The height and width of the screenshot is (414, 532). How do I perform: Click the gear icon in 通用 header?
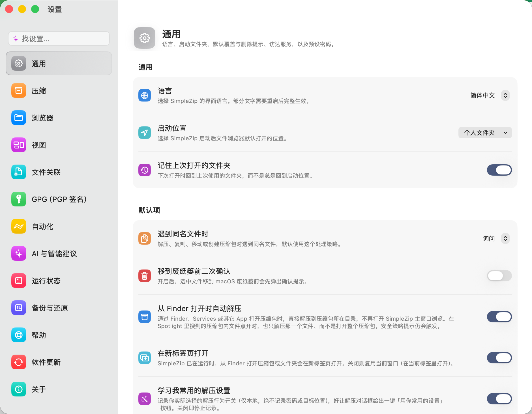tap(145, 38)
